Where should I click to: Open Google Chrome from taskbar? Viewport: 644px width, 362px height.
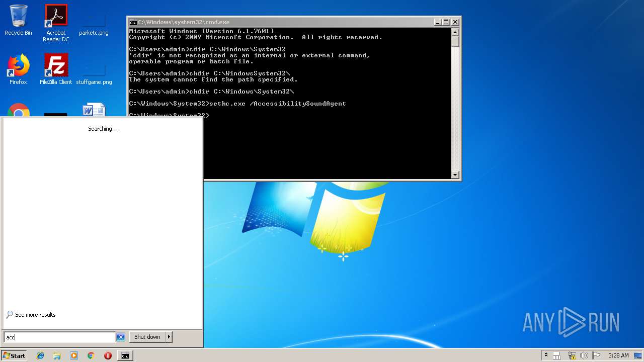(x=91, y=355)
